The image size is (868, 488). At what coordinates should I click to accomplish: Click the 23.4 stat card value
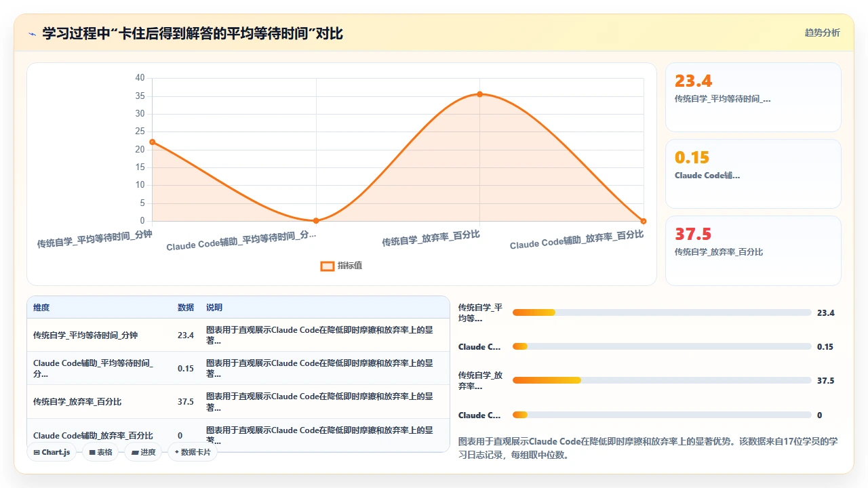(693, 81)
